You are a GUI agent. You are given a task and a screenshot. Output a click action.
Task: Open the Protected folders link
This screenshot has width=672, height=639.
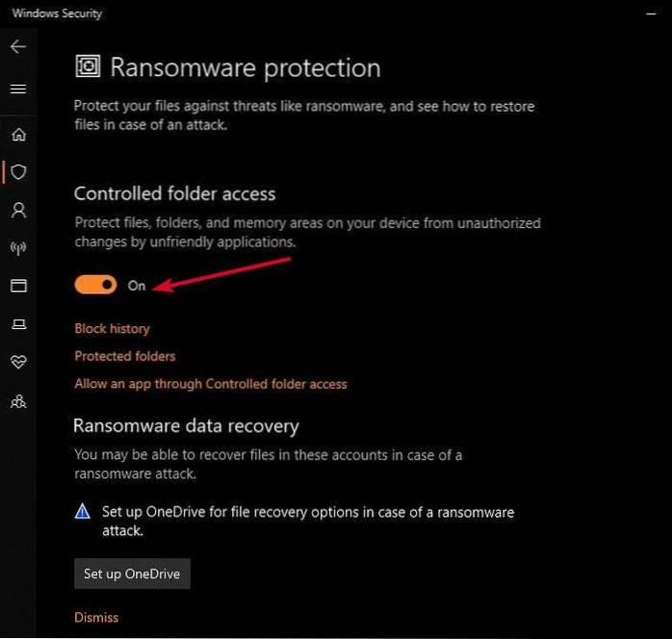125,356
